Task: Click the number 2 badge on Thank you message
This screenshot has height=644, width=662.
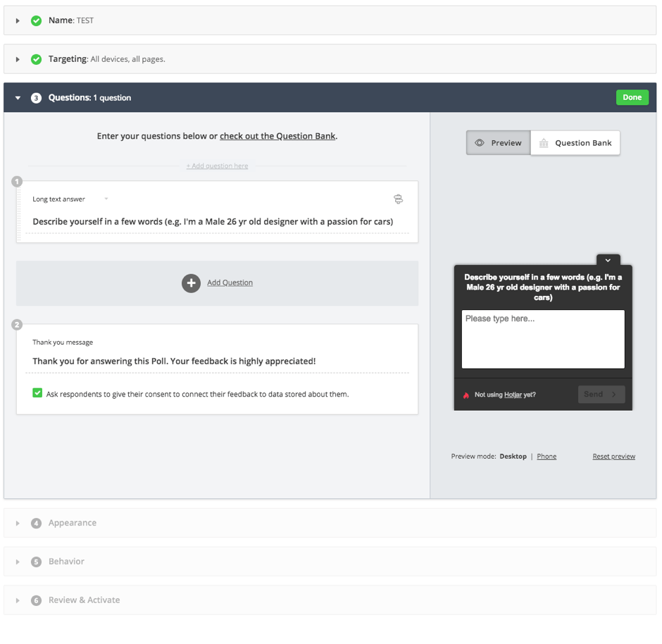Action: pyautogui.click(x=17, y=325)
